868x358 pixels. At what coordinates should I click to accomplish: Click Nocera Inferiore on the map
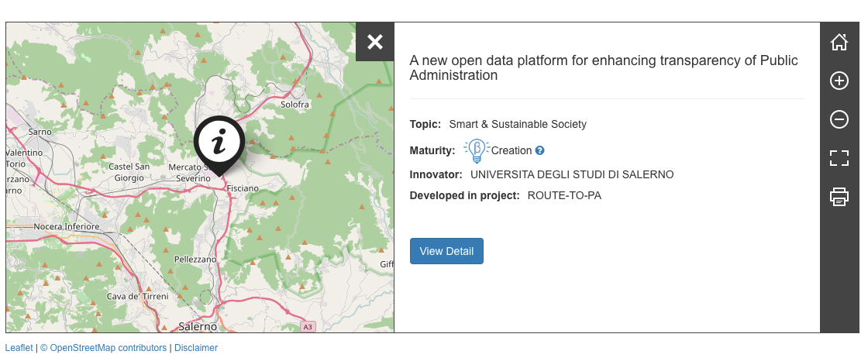tap(67, 226)
